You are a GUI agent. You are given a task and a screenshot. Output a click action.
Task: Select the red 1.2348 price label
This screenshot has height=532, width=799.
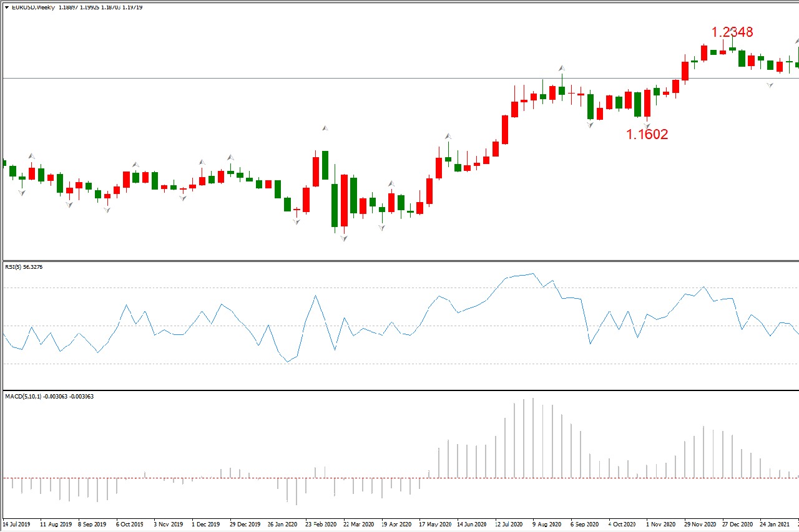[x=732, y=32]
